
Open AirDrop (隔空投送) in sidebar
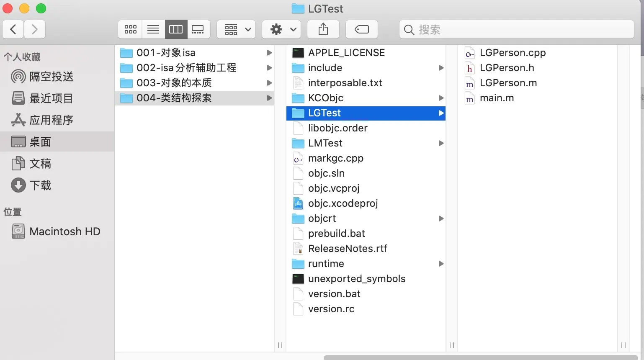(x=57, y=77)
